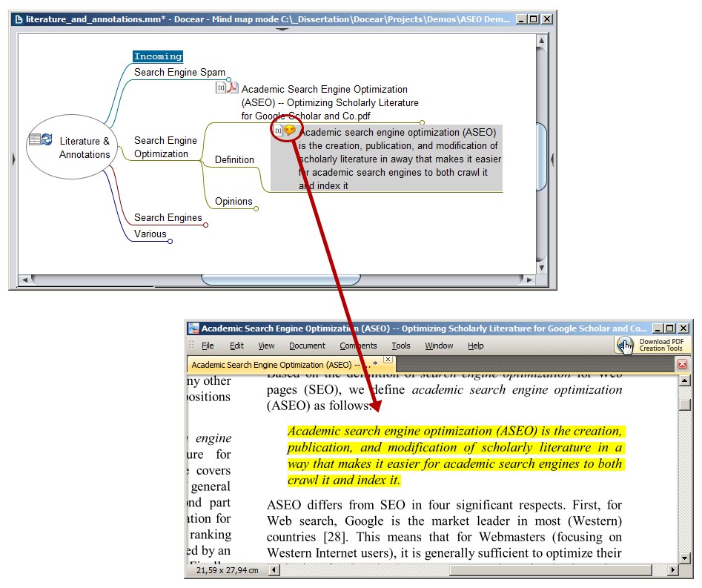The image size is (702, 588).
Task: Open the View menu in the PDF viewer
Action: 266,346
